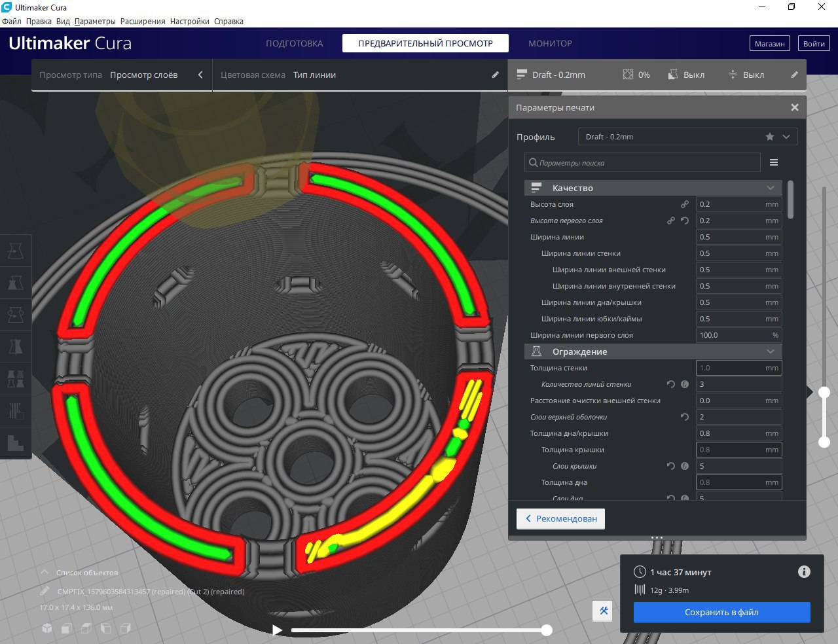Click the settings list scrollbar
This screenshot has height=644, width=838.
(791, 200)
